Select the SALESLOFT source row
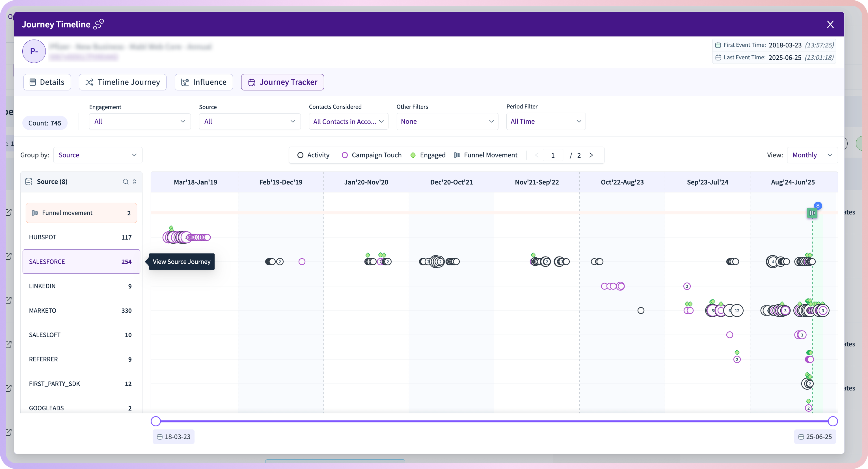Image resolution: width=868 pixels, height=469 pixels. point(81,335)
